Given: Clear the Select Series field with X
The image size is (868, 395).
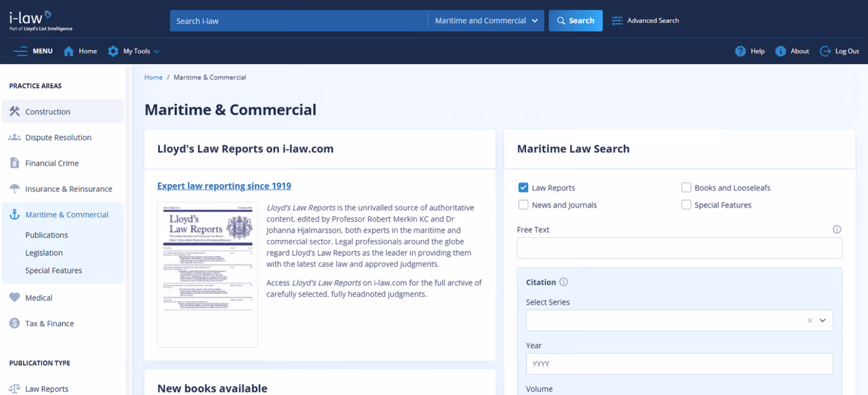Looking at the screenshot, I should click(810, 320).
